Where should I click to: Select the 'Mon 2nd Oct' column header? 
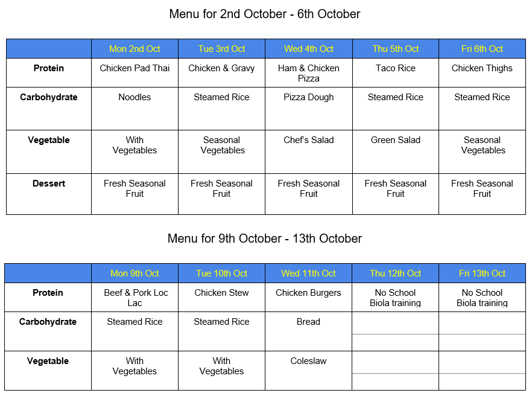tap(135, 49)
